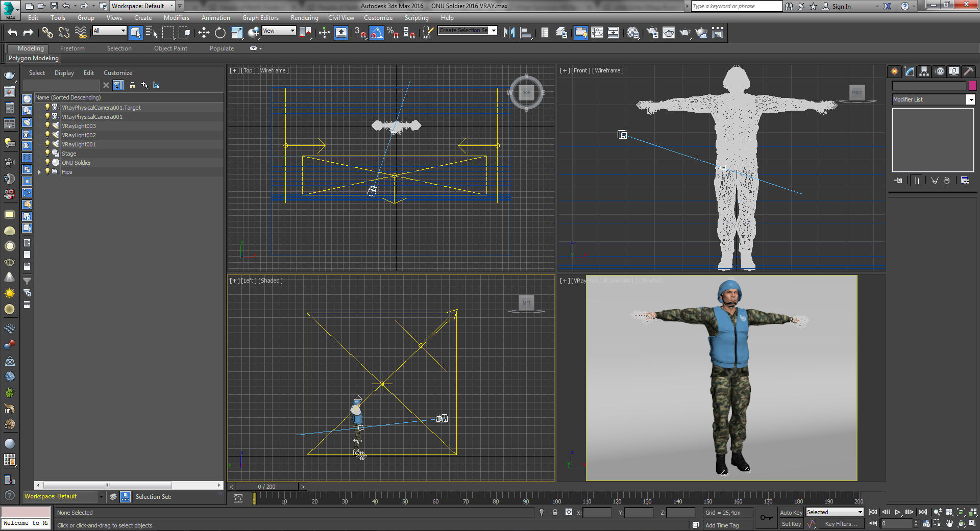Toggle visibility bulb for Stage object
This screenshot has height=531, width=980.
point(47,153)
